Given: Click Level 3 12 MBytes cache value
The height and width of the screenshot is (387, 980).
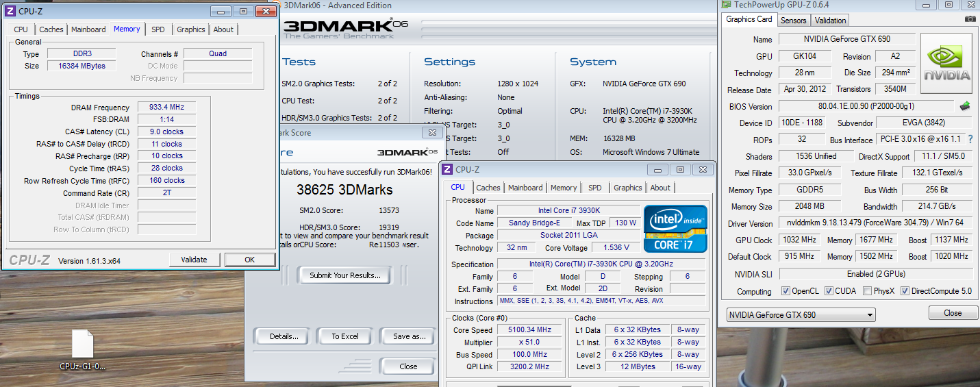Looking at the screenshot, I should pos(637,366).
